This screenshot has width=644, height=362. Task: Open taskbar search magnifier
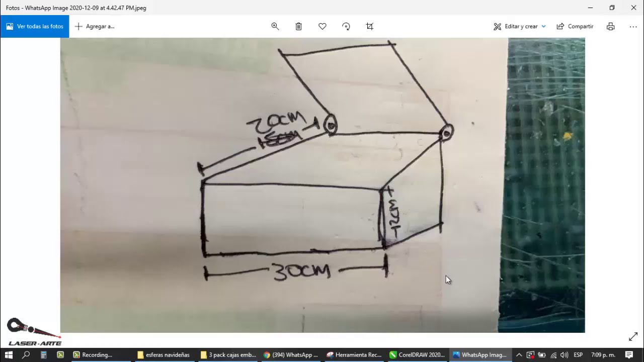(26, 354)
